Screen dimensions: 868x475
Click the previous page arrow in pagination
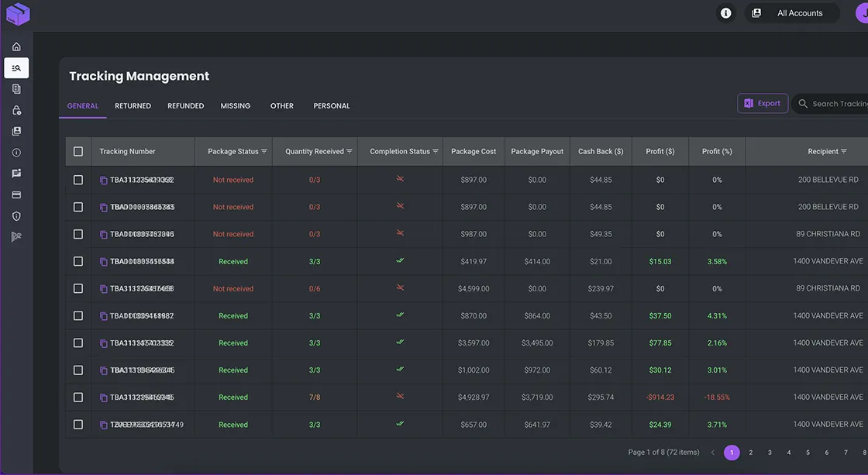[x=713, y=453]
